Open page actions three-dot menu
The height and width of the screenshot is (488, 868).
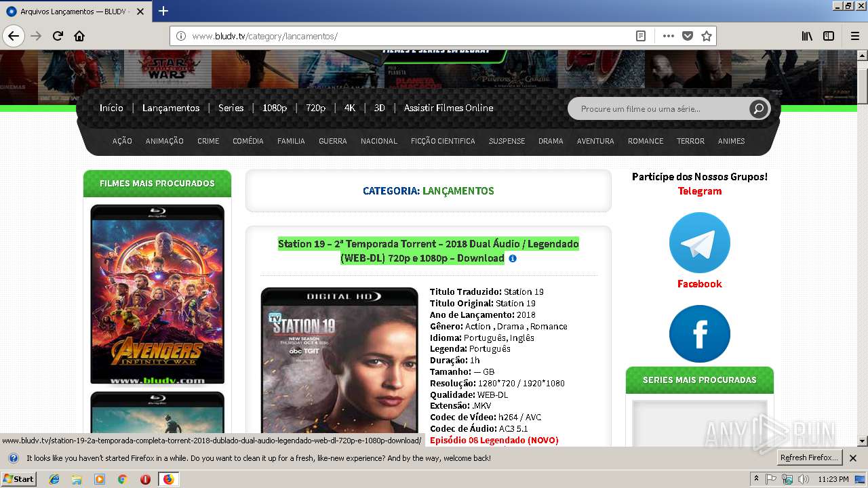coord(669,36)
